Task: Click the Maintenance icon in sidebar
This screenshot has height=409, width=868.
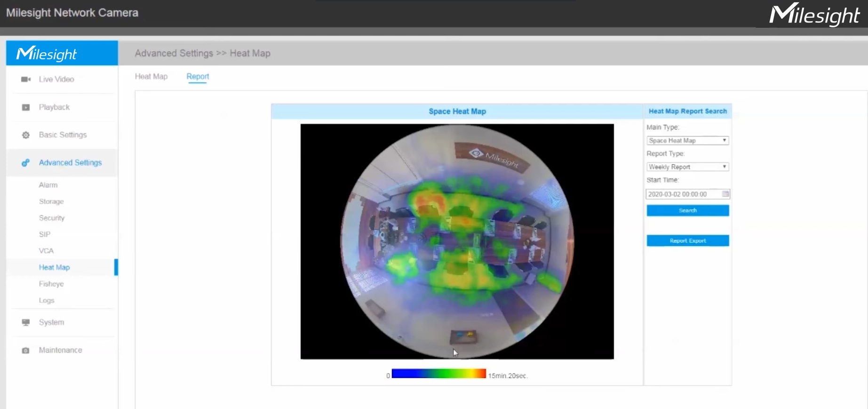Action: [x=26, y=350]
